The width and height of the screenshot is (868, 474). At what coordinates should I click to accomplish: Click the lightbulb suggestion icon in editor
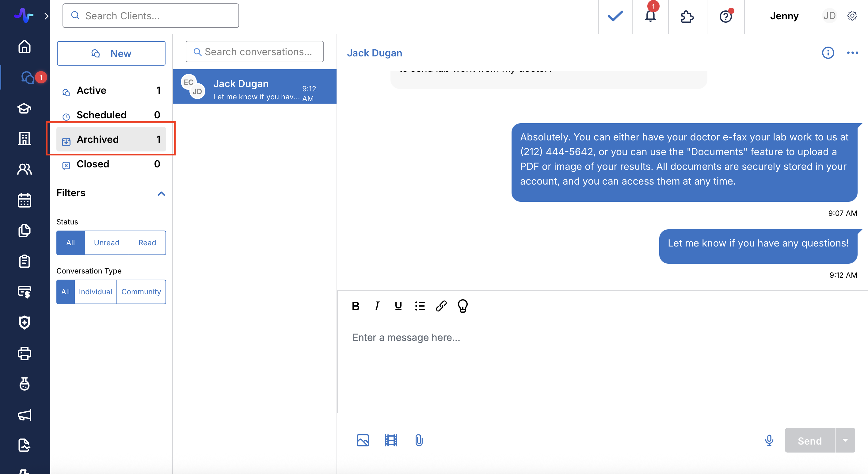462,306
